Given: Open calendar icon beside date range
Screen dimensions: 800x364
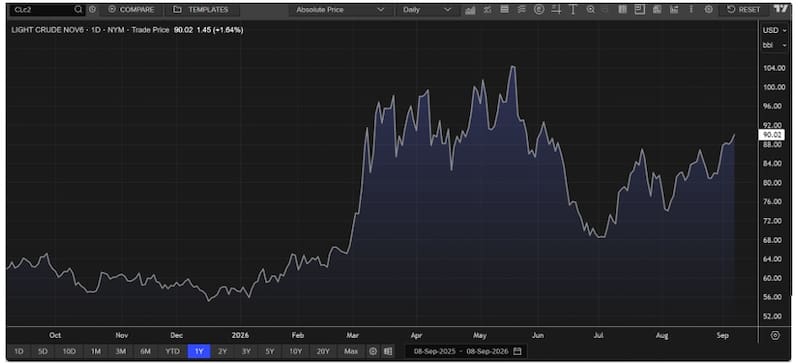Looking at the screenshot, I should (x=517, y=351).
